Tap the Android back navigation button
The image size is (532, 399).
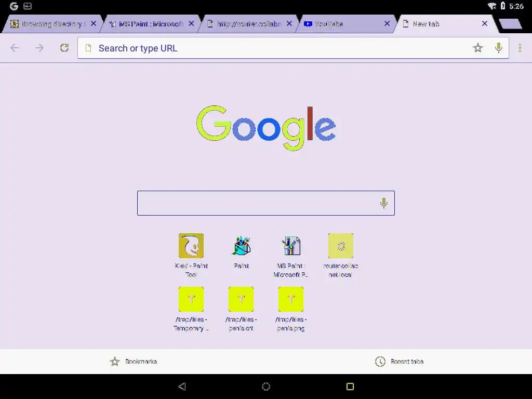click(182, 387)
